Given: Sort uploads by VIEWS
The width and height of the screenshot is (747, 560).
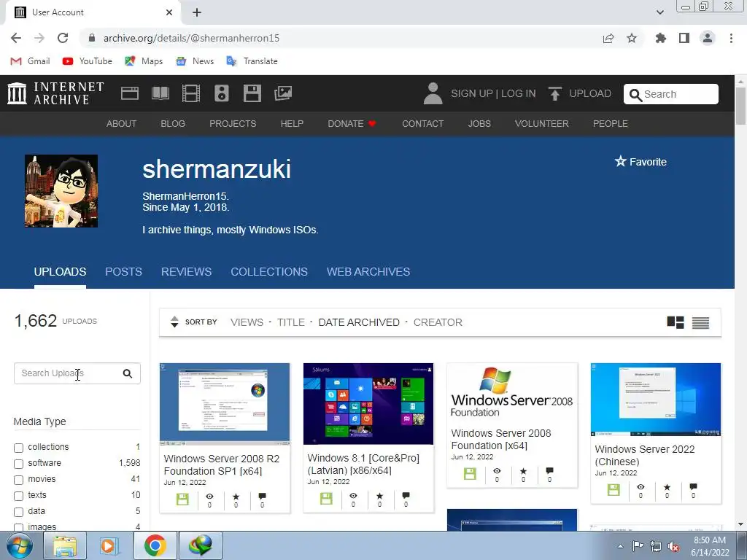Looking at the screenshot, I should pyautogui.click(x=247, y=322).
